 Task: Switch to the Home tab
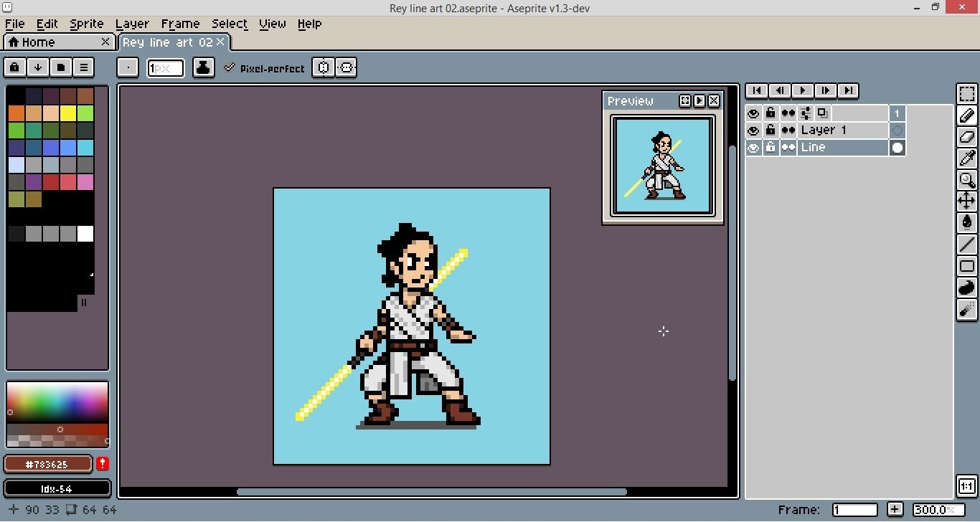(x=58, y=42)
